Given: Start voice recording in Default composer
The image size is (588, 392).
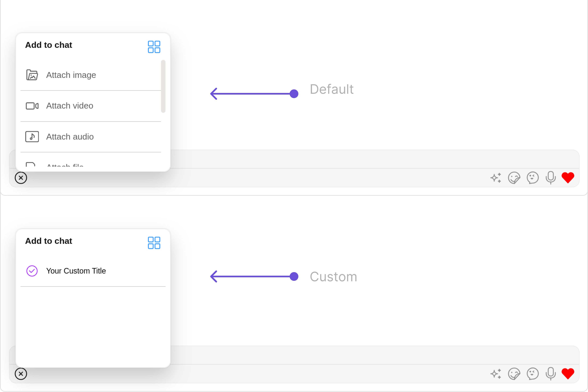Looking at the screenshot, I should pos(551,178).
